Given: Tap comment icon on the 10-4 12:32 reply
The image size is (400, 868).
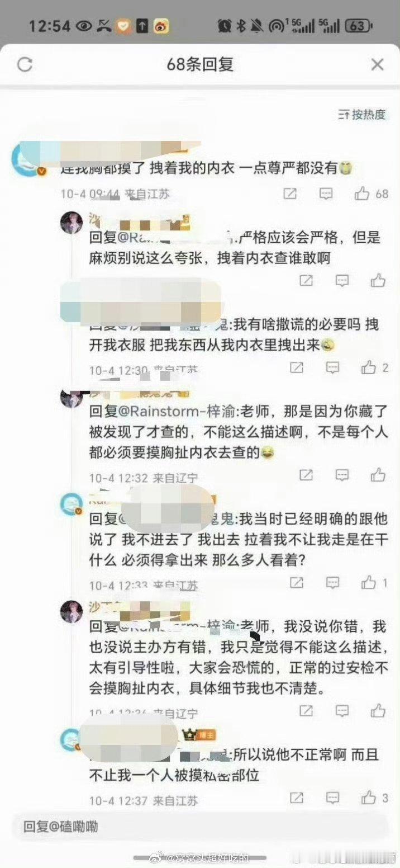Looking at the screenshot, I should [x=342, y=475].
